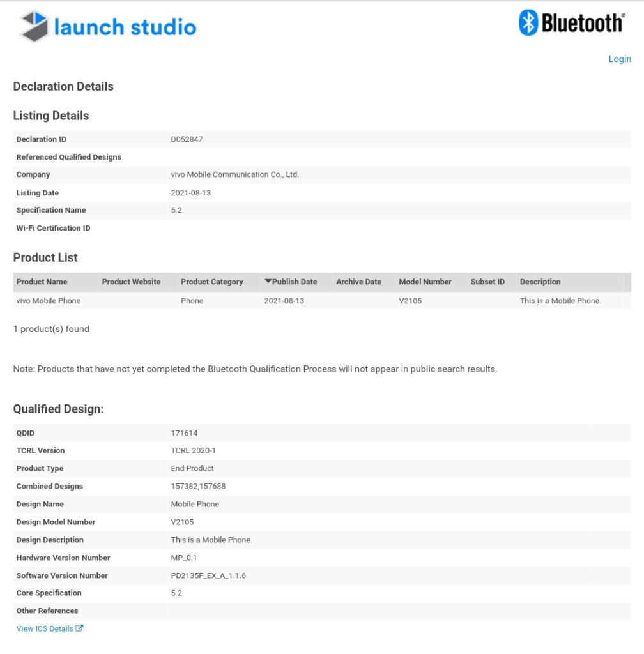Click the Description column header
Viewport: 644px width, 654px height.
[x=540, y=282]
